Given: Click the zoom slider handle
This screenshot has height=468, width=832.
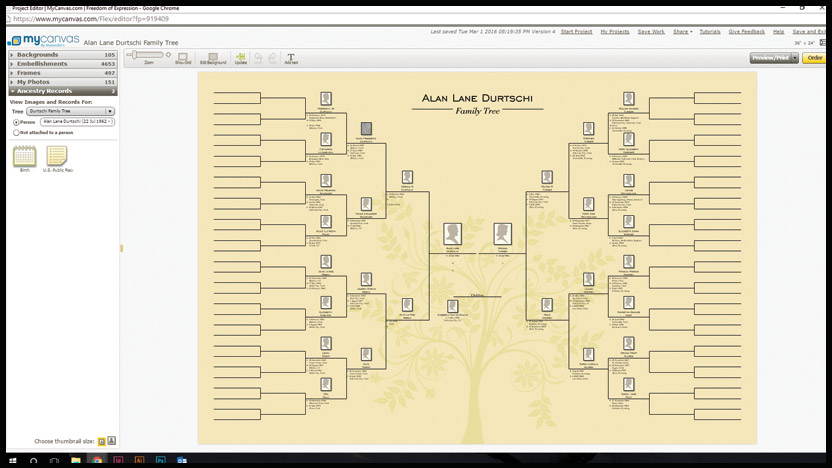Looking at the screenshot, I should (135, 55).
